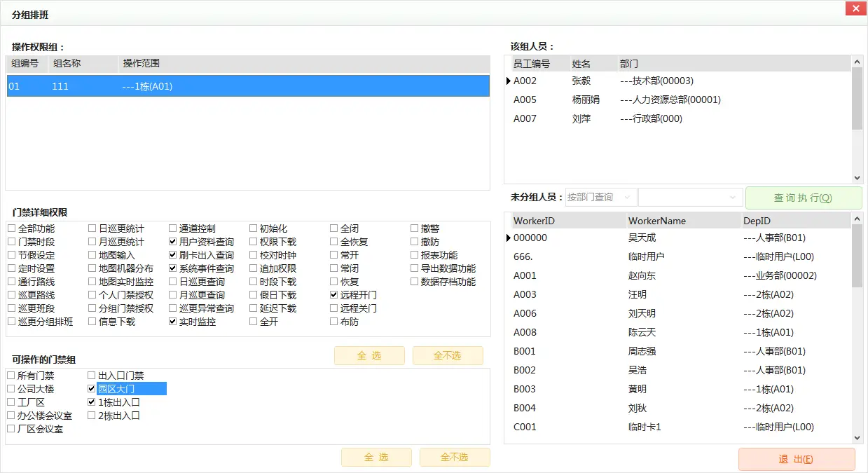Screen dimensions: 868x473
Task: Uncheck the 用户资料查询 permission
Action: (172, 241)
